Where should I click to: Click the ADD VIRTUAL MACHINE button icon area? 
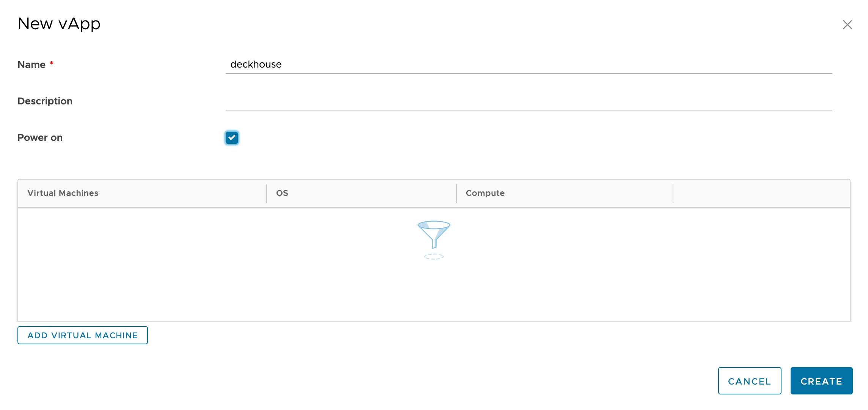(x=82, y=335)
